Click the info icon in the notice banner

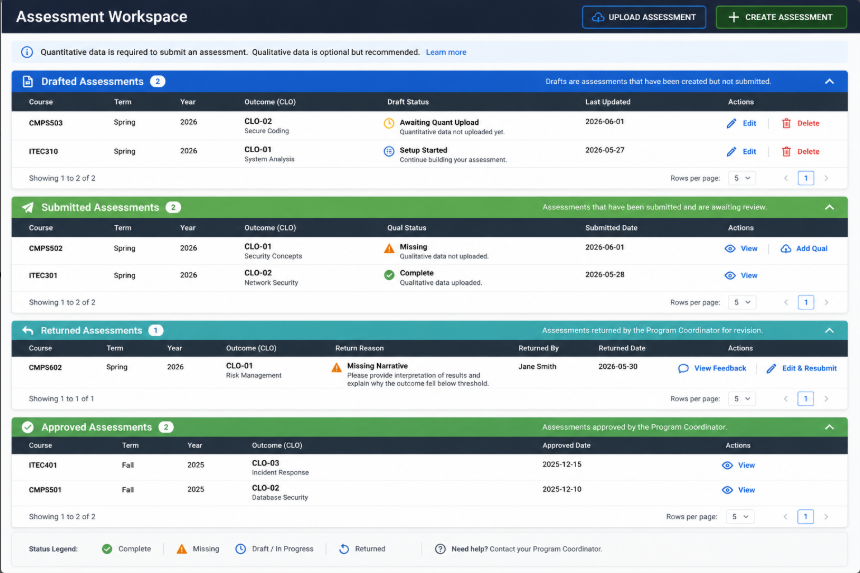click(x=27, y=52)
